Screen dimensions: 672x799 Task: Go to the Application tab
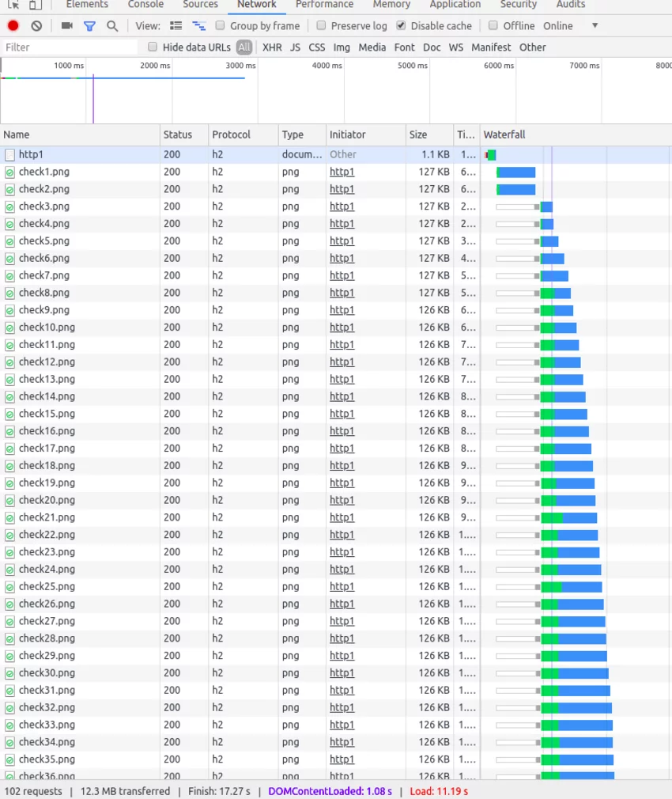455,5
